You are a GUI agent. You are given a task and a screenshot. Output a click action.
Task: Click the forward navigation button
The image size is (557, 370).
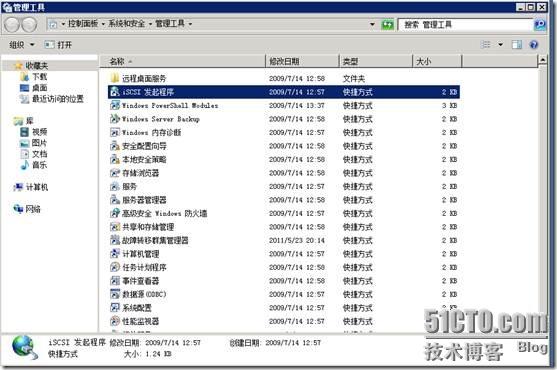[x=29, y=25]
